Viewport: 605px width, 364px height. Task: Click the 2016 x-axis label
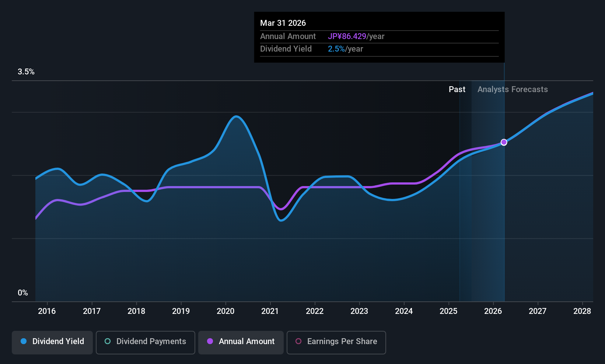[47, 311]
